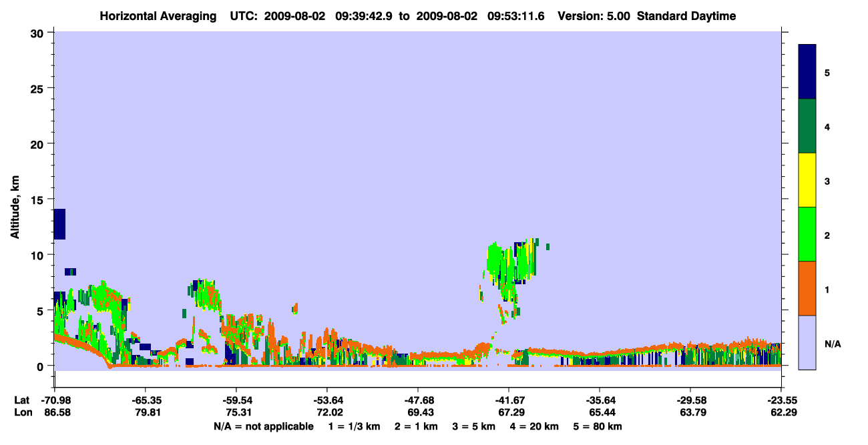Click the orange color bar segment labeled 1
The image size is (868, 445).
click(x=807, y=288)
